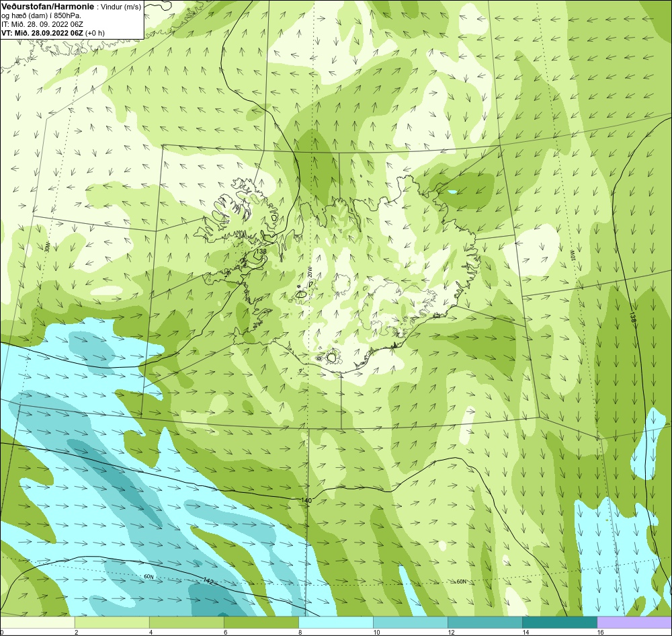Click the 6–8 m/s dark green legend swatch

pyautogui.click(x=261, y=623)
